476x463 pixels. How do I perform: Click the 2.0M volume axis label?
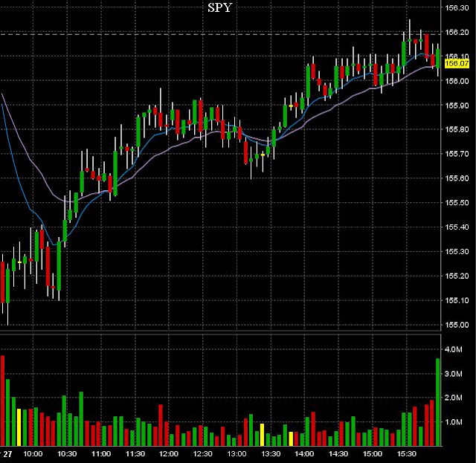[x=453, y=398]
